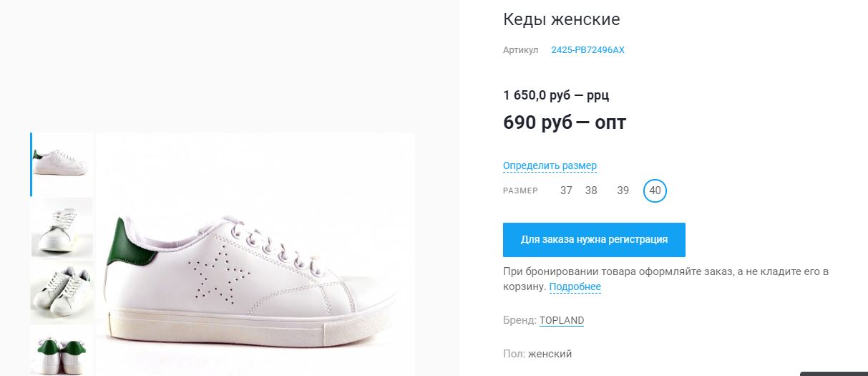Viewport: 868px width, 376px height.
Task: Click the 'Артикул' label
Action: [520, 50]
